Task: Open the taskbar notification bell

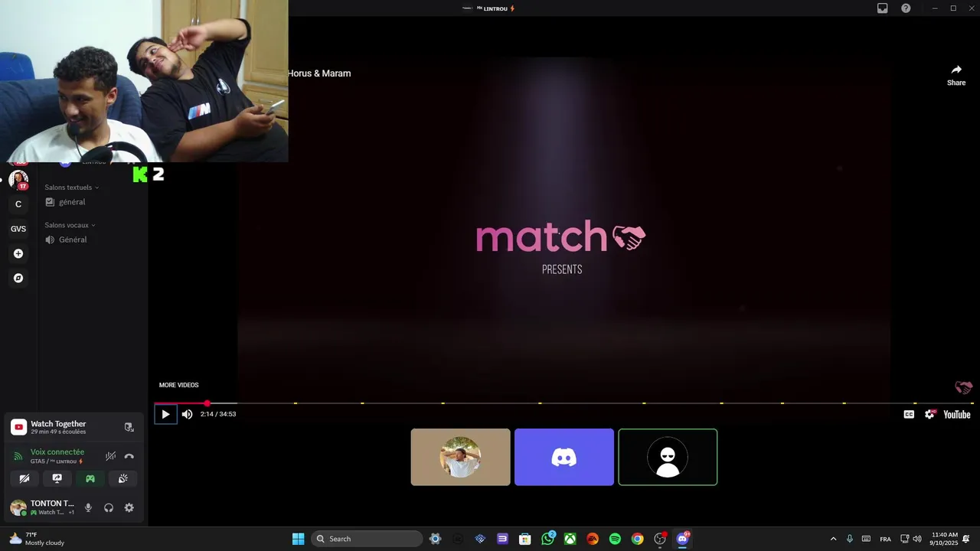Action: (966, 539)
